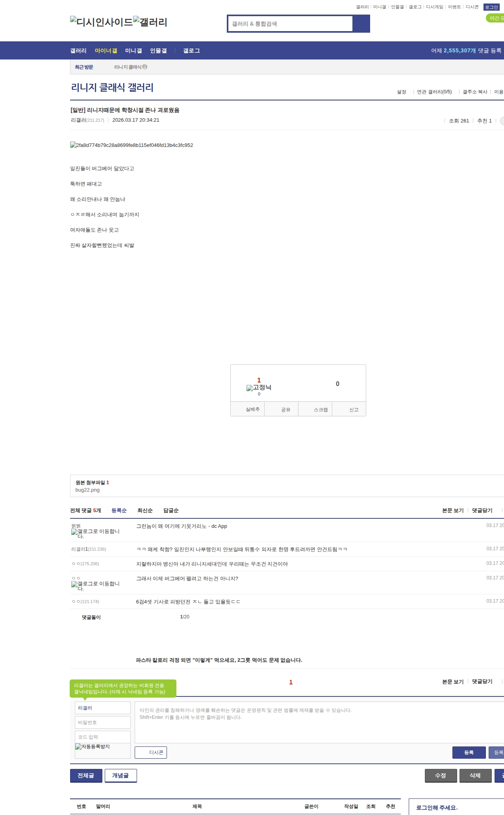Click the 비밀번호 input field
This screenshot has width=504, height=815.
click(x=103, y=722)
